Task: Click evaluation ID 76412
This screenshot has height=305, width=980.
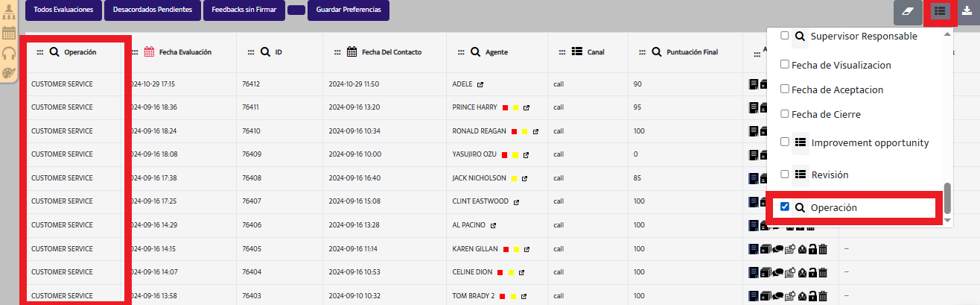Action: coord(251,84)
